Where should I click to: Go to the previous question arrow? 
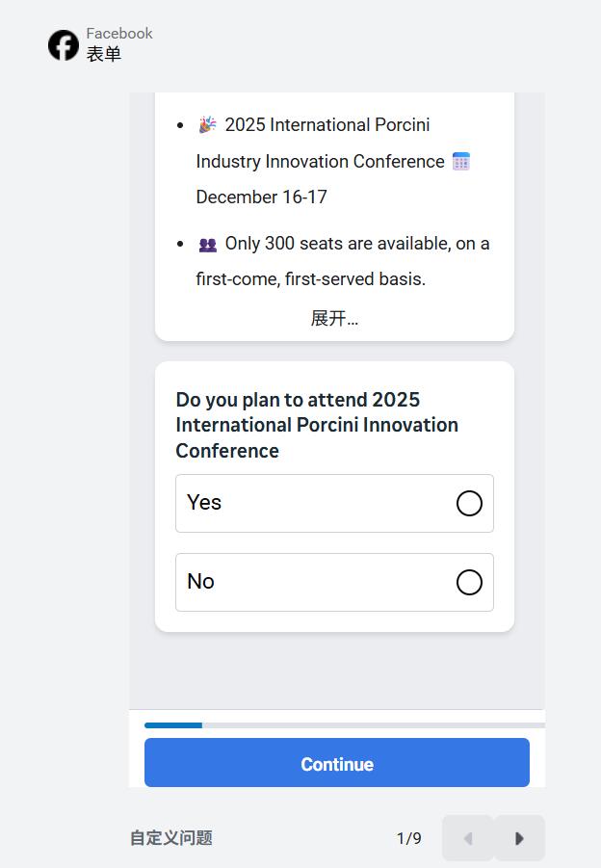(468, 838)
